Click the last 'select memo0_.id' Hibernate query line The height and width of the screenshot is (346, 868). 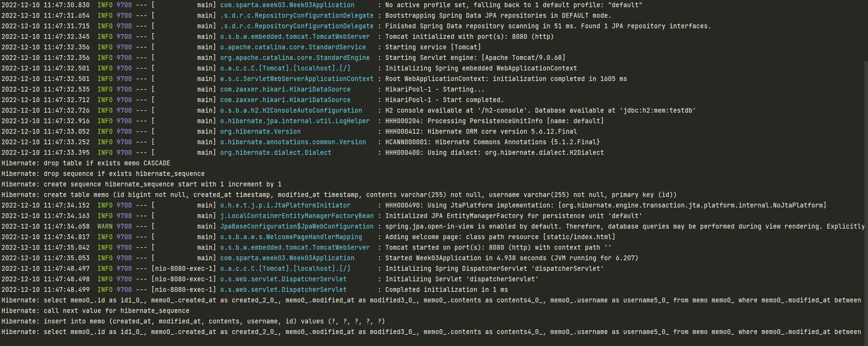click(x=431, y=332)
